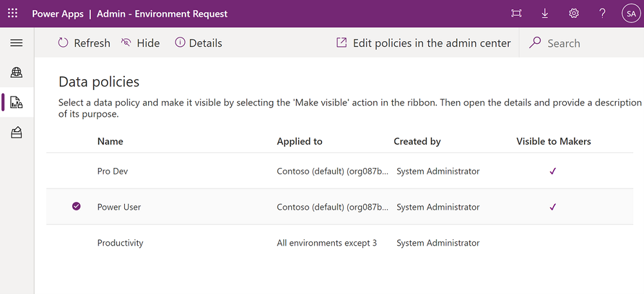Click Hide in the command bar

(140, 43)
